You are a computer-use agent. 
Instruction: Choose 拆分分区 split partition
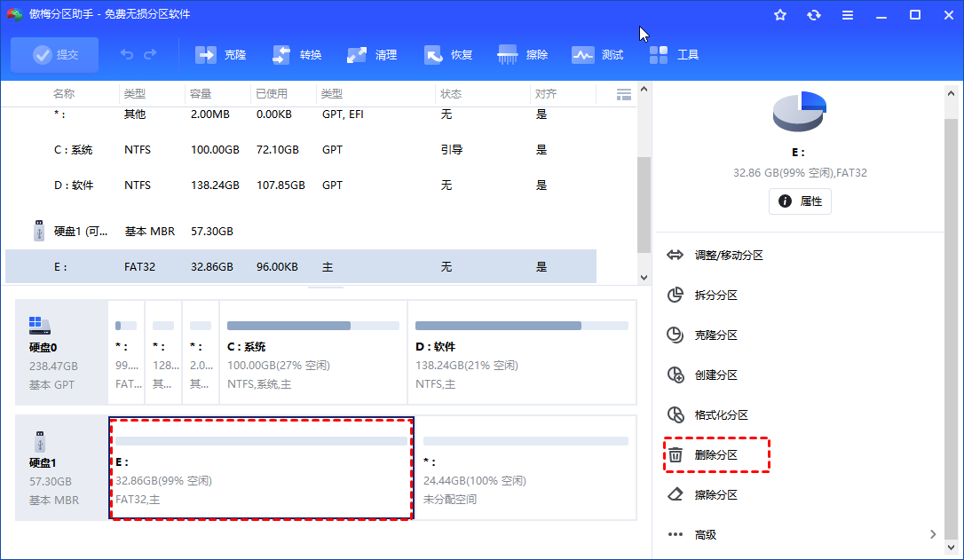715,295
